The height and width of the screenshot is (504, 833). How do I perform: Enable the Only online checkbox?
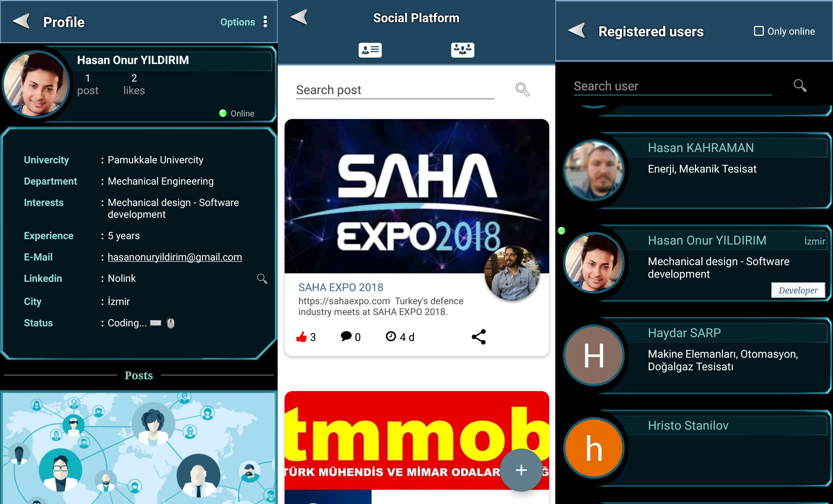click(759, 31)
